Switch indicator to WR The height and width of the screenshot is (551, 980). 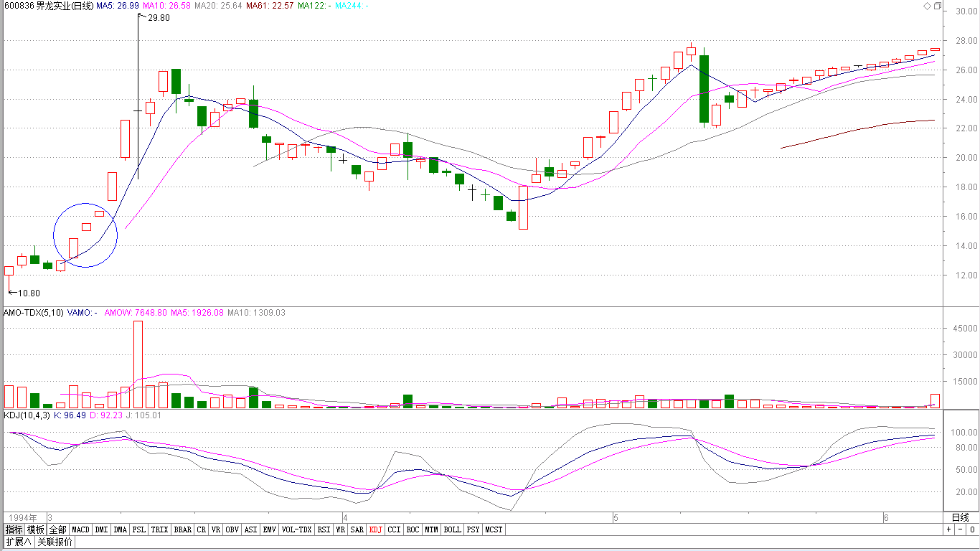(340, 529)
